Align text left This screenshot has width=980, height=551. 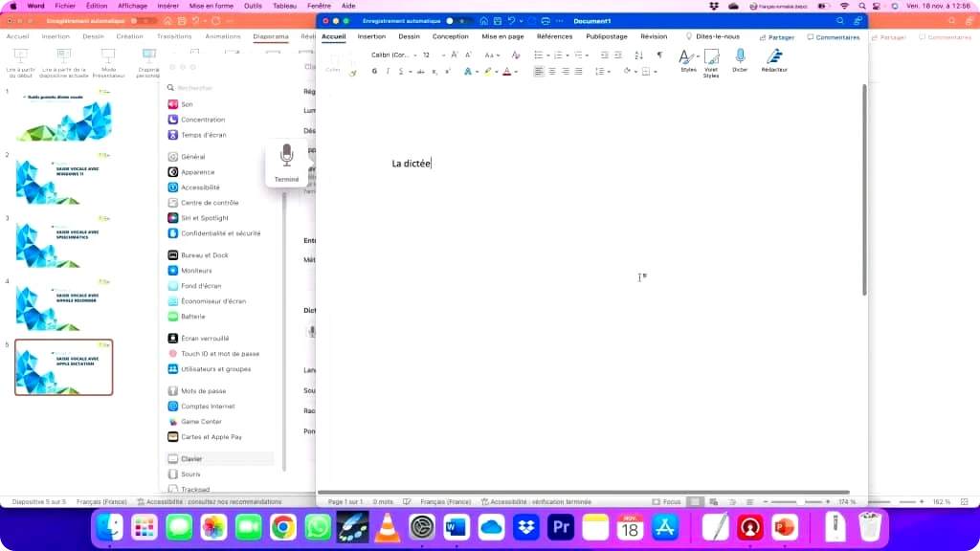point(539,72)
